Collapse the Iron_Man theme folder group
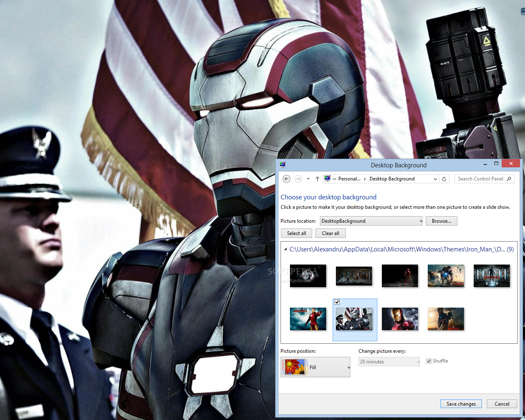 click(285, 249)
